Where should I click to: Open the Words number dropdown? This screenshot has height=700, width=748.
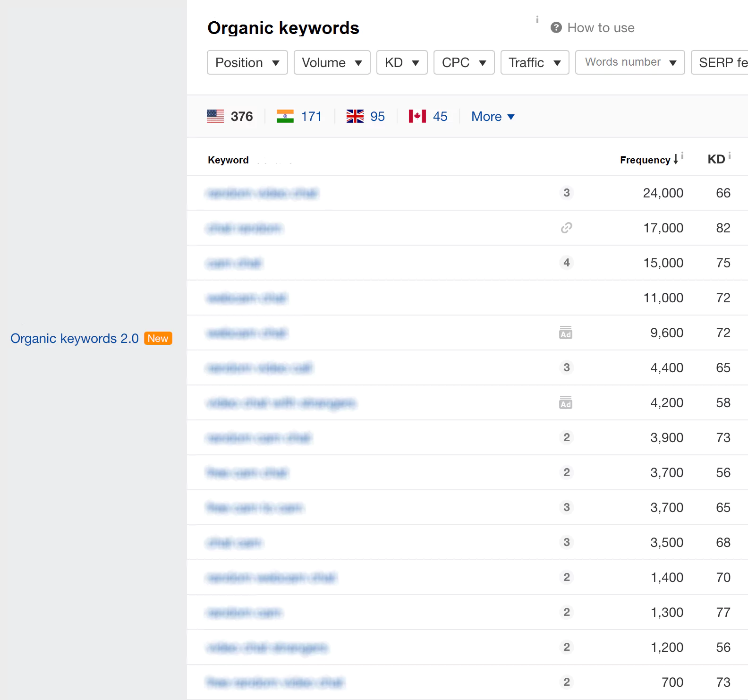pos(629,63)
